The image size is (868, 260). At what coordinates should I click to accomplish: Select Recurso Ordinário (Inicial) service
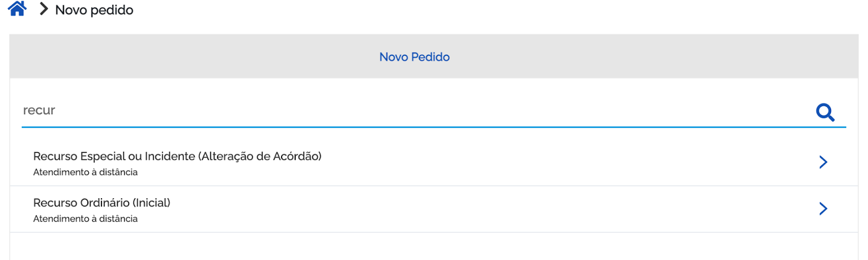point(101,203)
